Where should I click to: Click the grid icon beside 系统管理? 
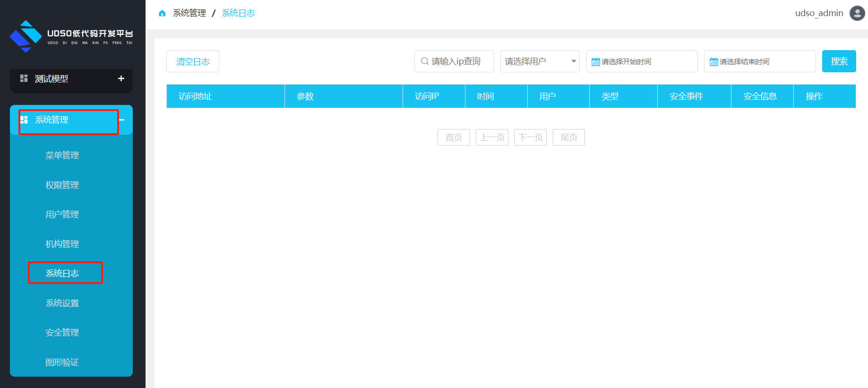(x=24, y=120)
